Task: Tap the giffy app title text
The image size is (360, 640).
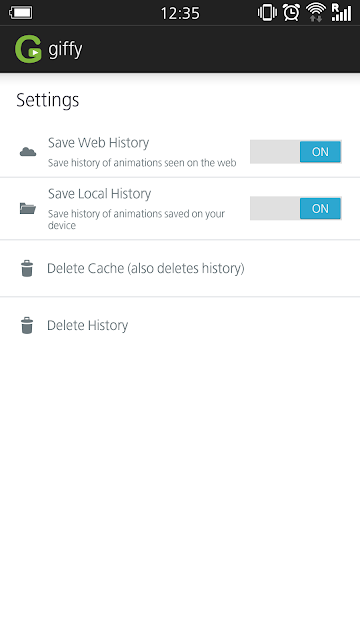Action: (x=65, y=50)
